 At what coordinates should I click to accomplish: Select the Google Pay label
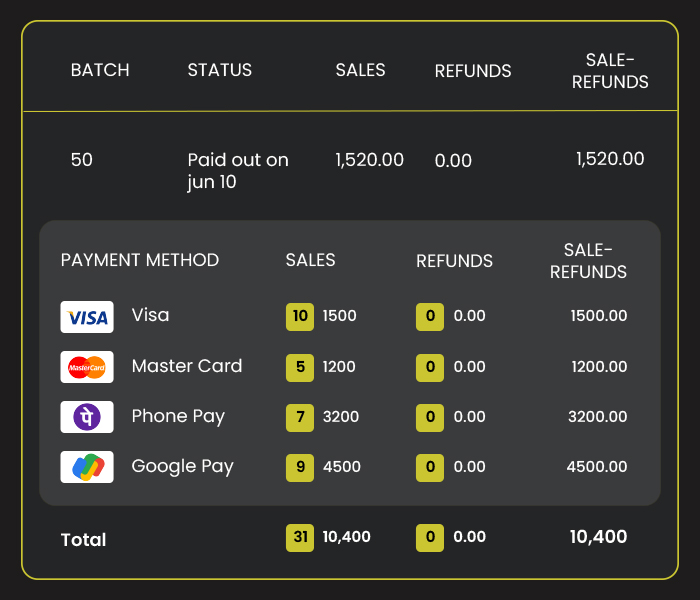182,467
